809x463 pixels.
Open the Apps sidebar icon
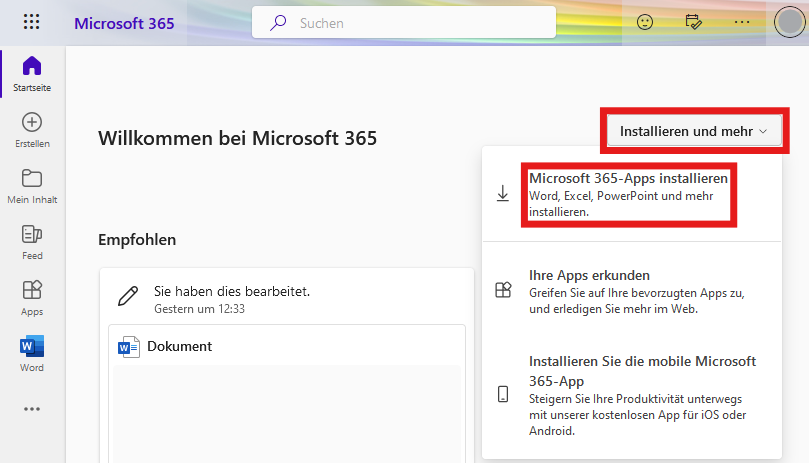(31, 298)
